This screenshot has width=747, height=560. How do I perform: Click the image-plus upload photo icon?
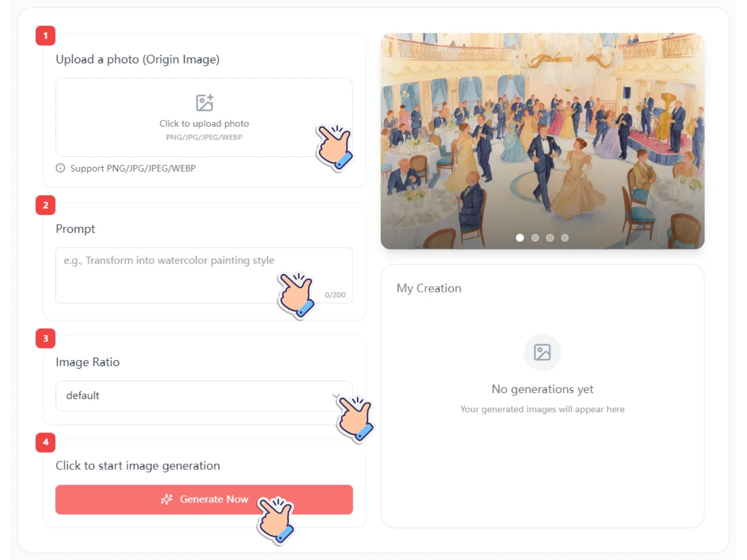pos(204,103)
